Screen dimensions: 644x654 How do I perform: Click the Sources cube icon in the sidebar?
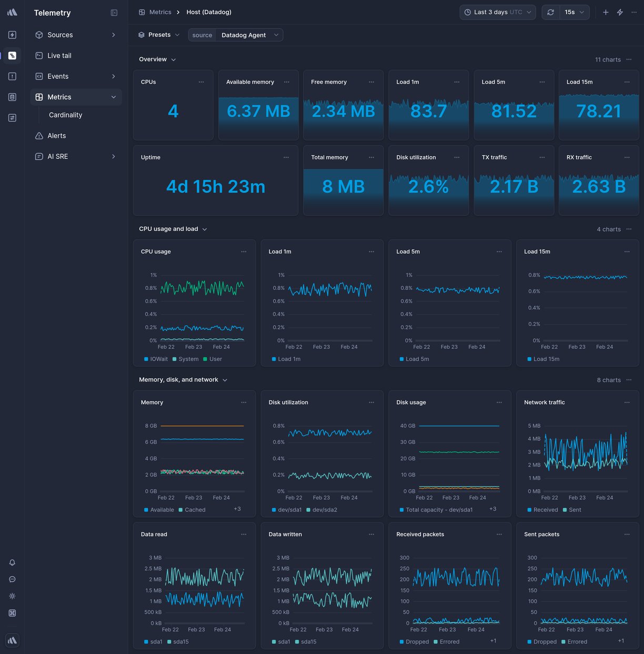click(x=39, y=35)
